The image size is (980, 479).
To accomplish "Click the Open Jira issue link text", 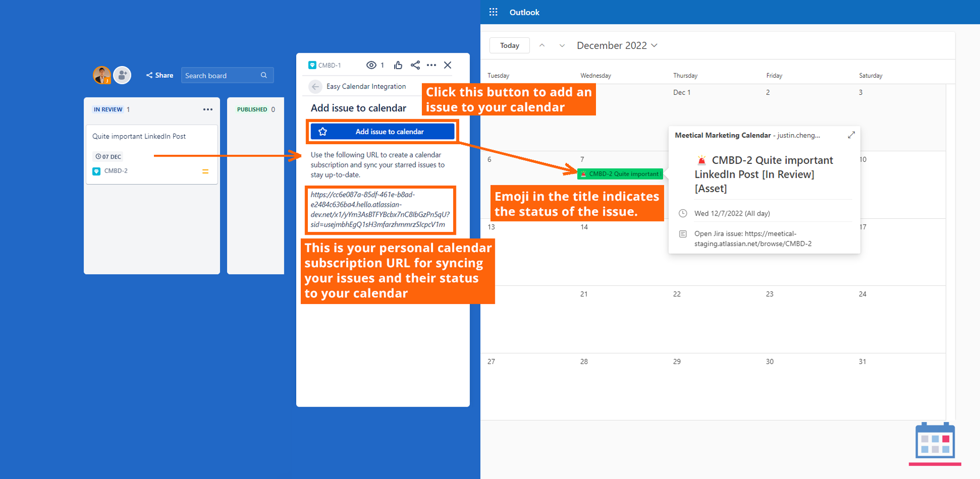I will pos(753,238).
